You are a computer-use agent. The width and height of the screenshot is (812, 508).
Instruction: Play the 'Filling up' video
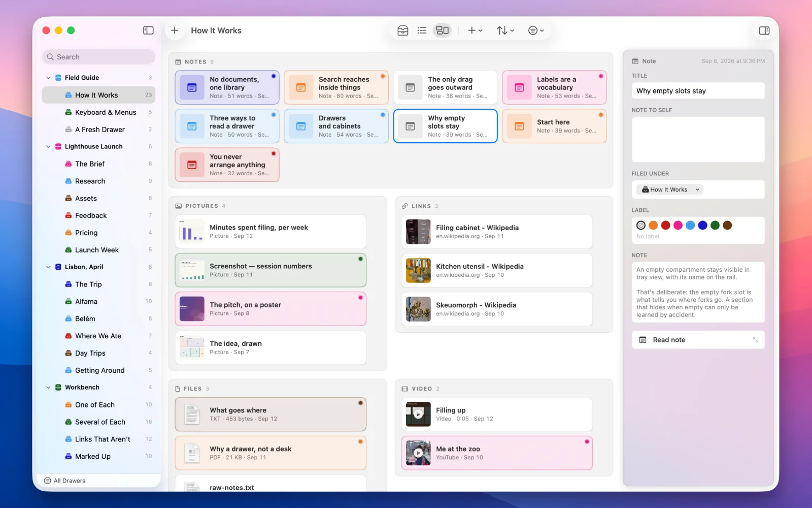pyautogui.click(x=418, y=414)
